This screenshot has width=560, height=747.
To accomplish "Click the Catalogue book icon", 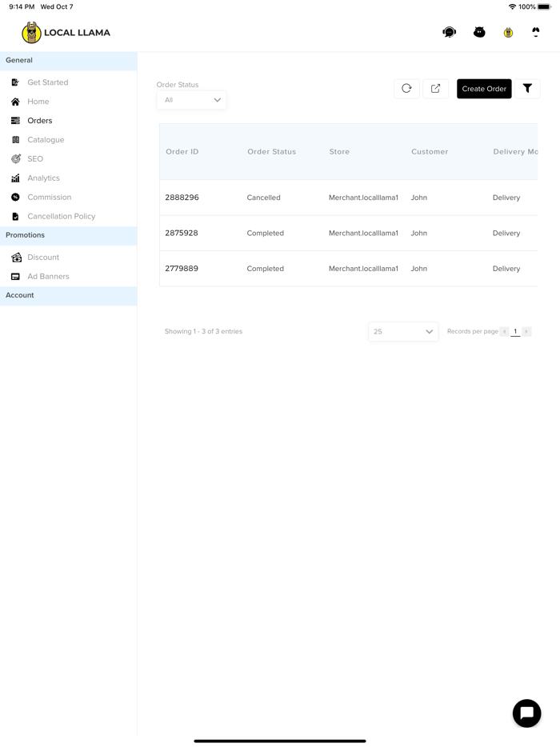I will [15, 140].
